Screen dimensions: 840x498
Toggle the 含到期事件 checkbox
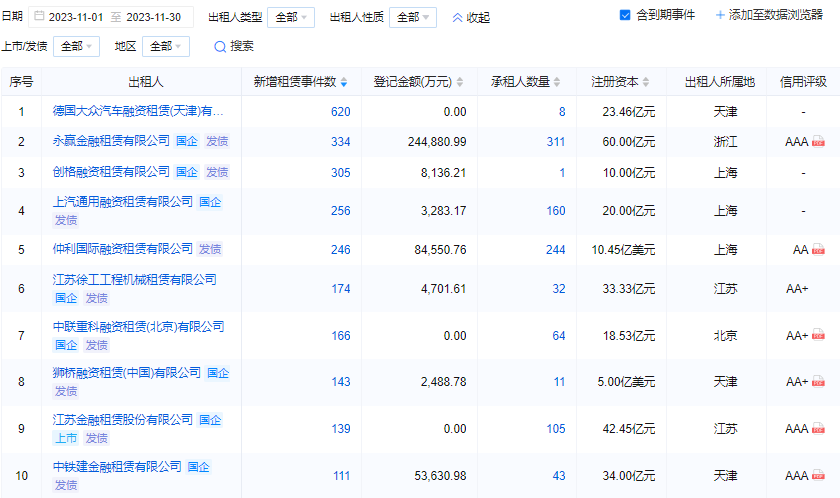click(x=625, y=15)
